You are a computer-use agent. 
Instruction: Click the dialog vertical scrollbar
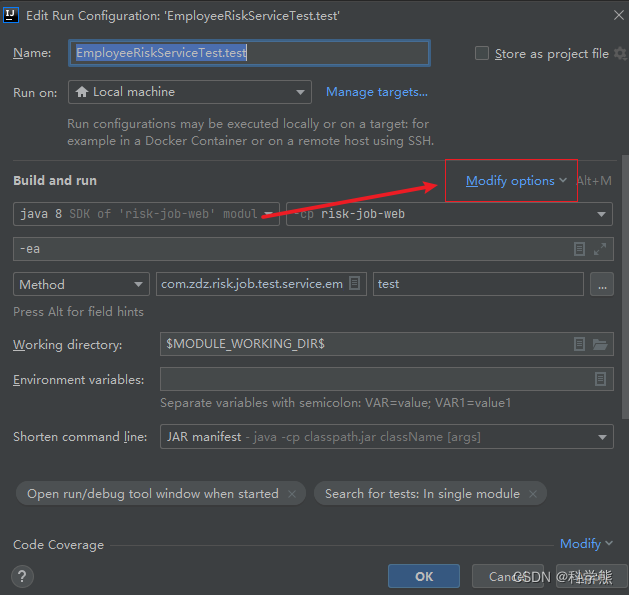pos(625,287)
